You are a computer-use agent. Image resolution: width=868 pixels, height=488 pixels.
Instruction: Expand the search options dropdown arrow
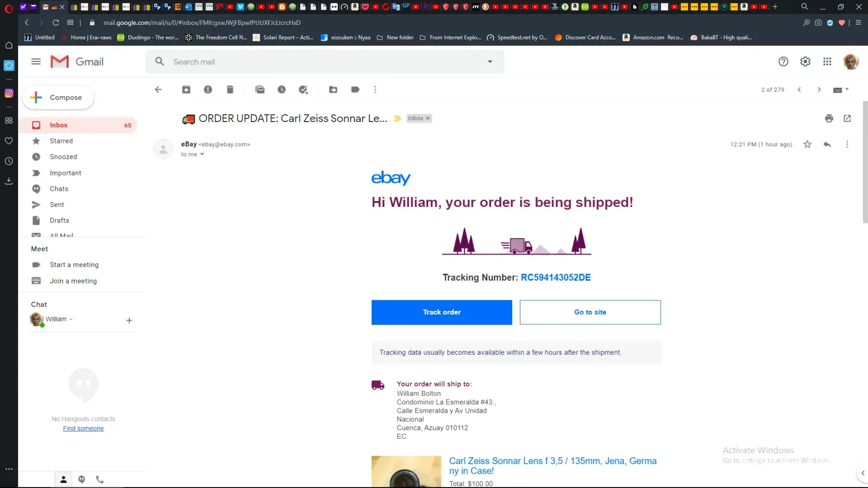coord(490,61)
